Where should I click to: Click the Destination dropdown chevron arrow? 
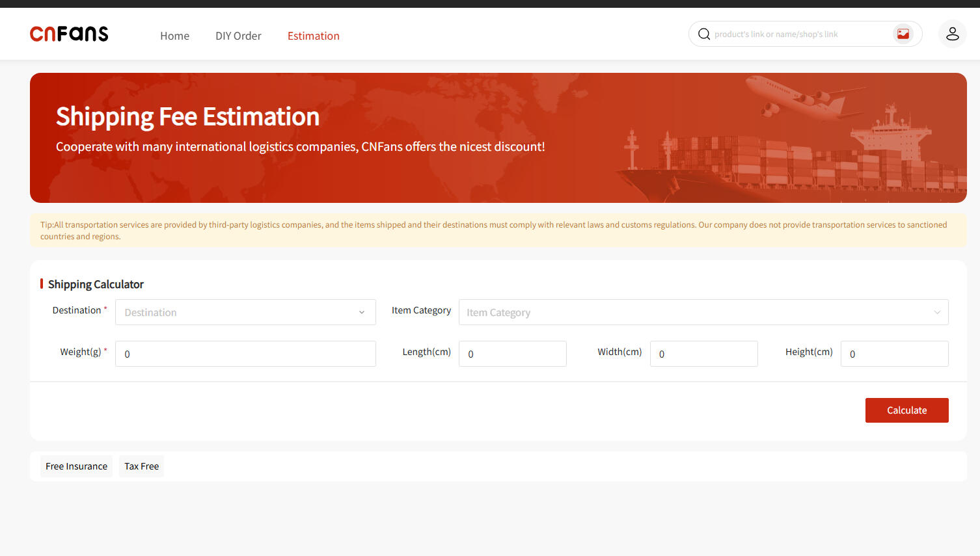pyautogui.click(x=362, y=313)
